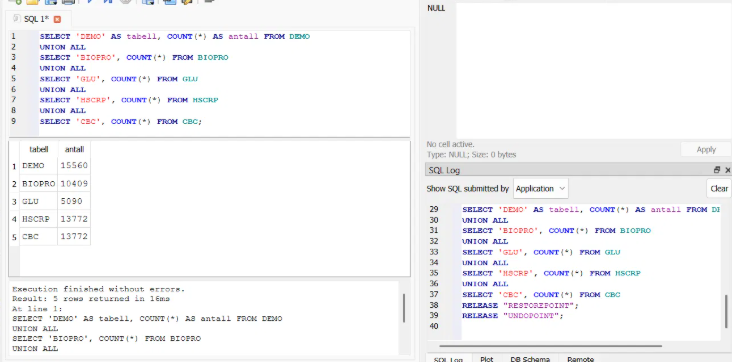Click the 'Result: 5 rows returned' message

(91, 298)
